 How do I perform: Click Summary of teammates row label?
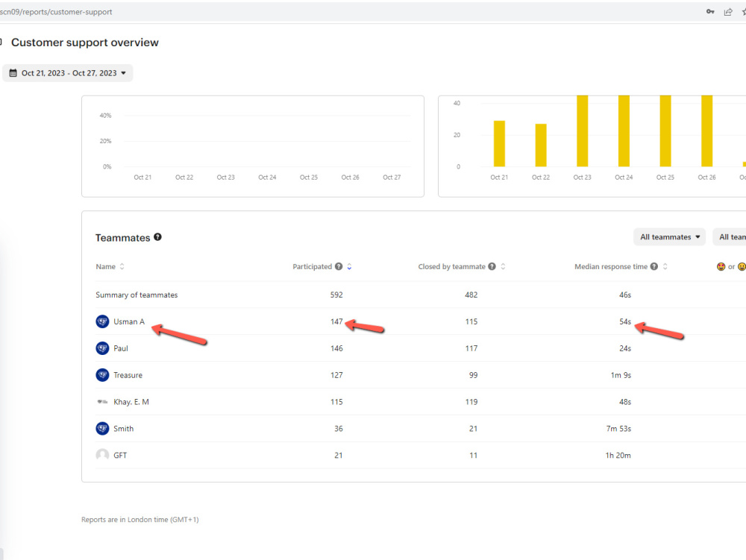137,295
